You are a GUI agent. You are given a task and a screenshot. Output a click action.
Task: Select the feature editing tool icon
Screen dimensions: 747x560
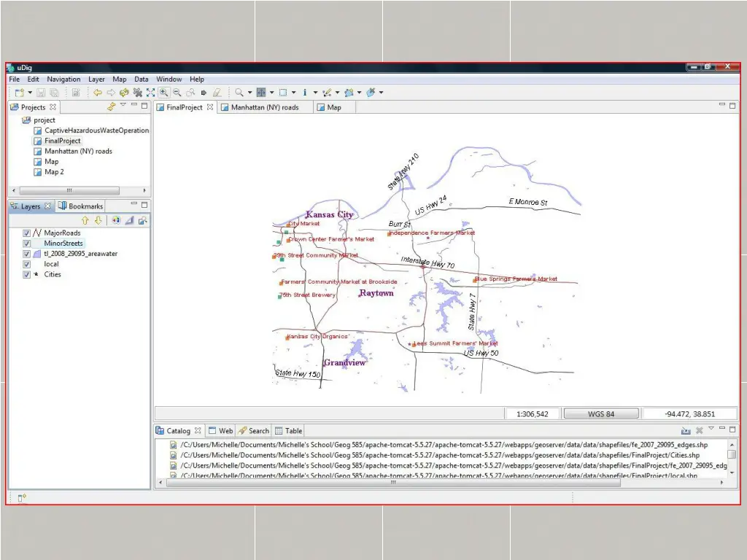pos(371,93)
